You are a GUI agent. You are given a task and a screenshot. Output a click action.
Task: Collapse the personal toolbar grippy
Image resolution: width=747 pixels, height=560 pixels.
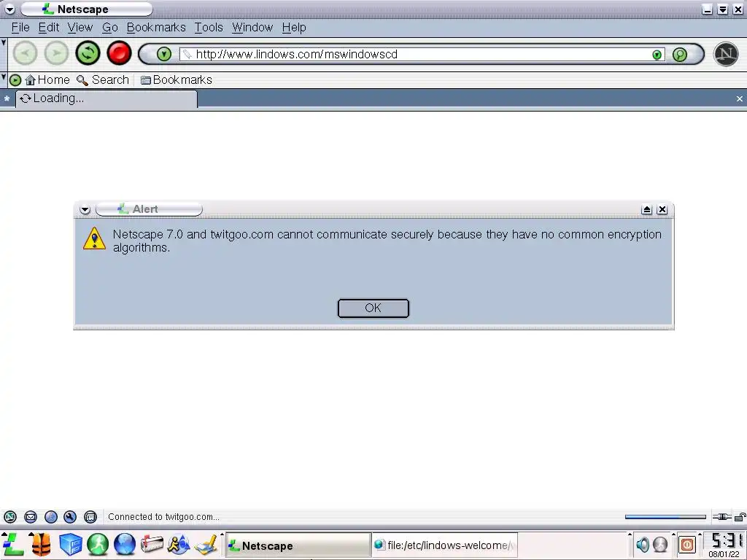(4, 76)
